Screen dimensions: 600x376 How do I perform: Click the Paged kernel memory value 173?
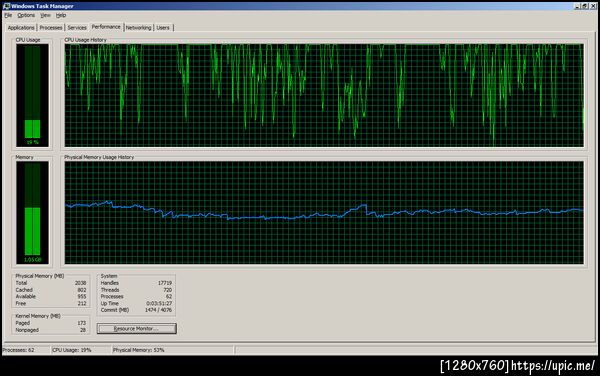82,323
